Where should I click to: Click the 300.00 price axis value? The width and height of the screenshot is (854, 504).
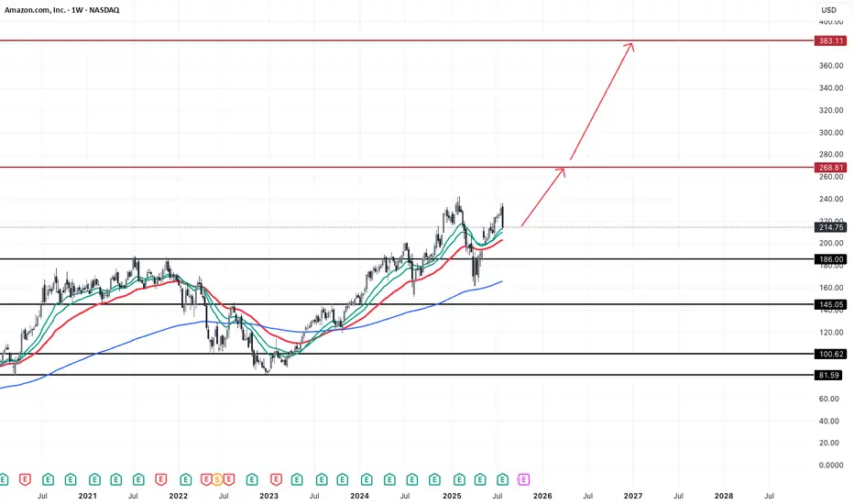click(831, 132)
